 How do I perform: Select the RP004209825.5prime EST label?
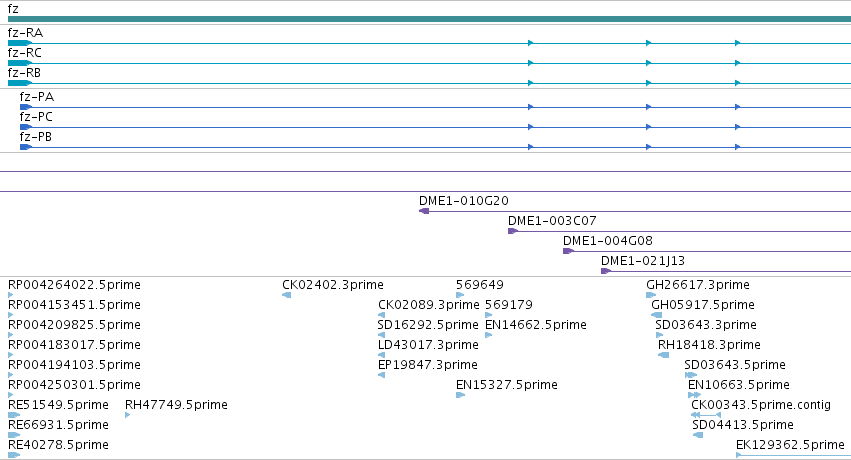(x=74, y=325)
